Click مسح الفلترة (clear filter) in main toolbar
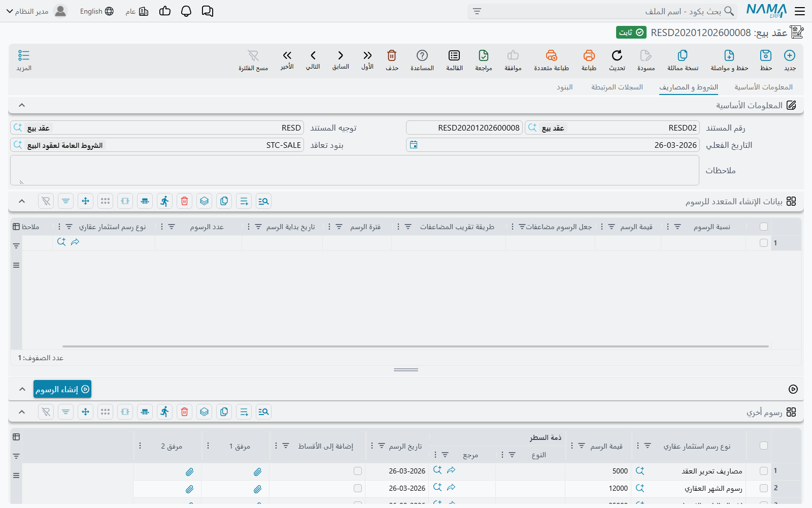 coord(253,60)
